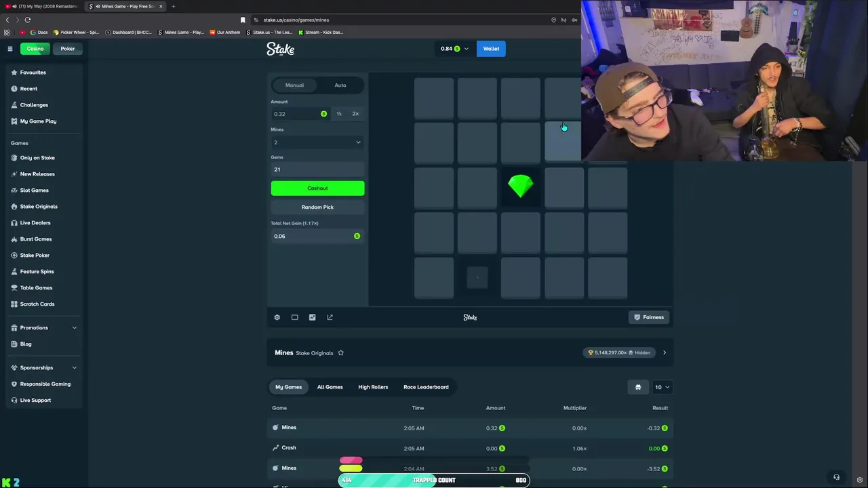Open the Wallet
This screenshot has width=868, height=488.
coord(491,49)
